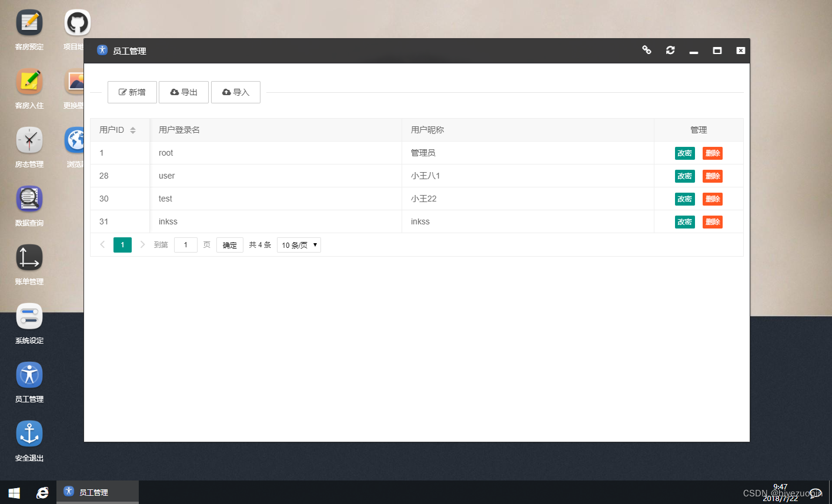Click the 新增 button
Image resolution: width=832 pixels, height=504 pixels.
pyautogui.click(x=132, y=92)
